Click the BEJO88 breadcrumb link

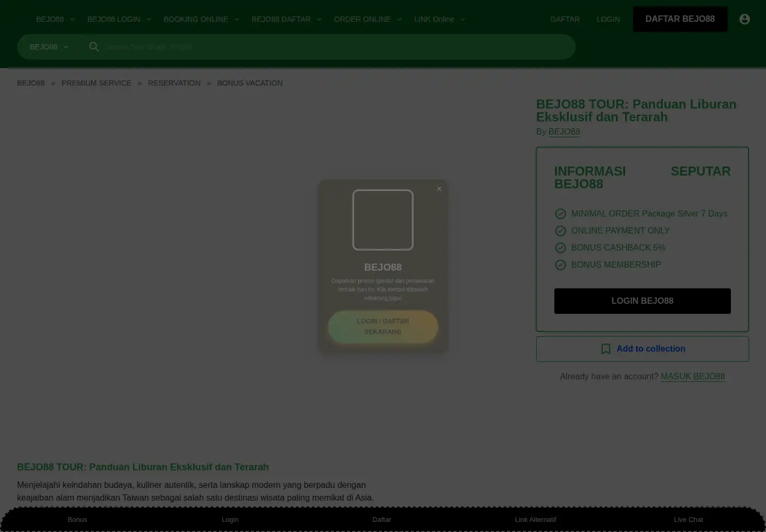click(31, 83)
